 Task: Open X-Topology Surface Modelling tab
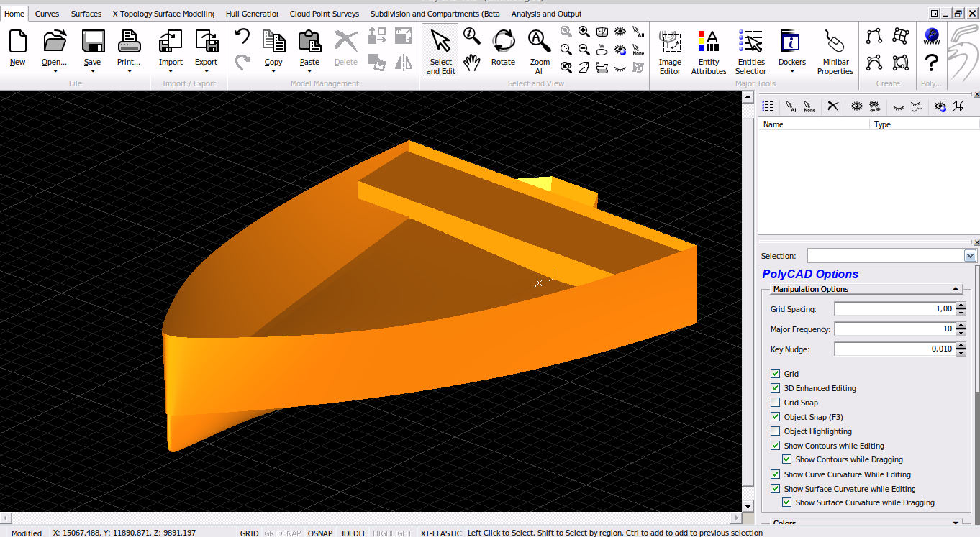163,14
